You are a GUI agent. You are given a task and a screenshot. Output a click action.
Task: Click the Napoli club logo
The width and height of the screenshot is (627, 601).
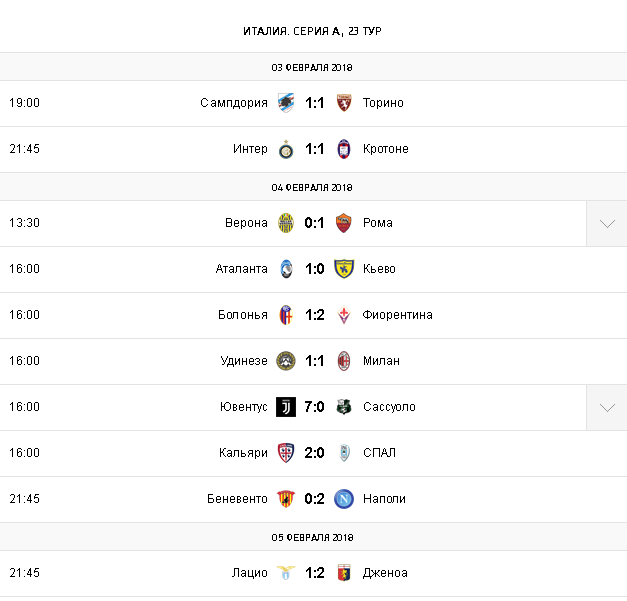344,499
